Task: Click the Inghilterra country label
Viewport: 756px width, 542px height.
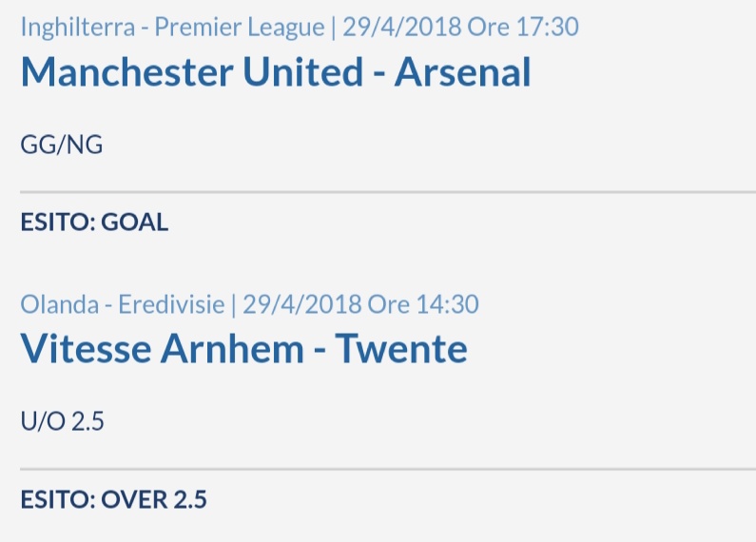Action: [78, 28]
